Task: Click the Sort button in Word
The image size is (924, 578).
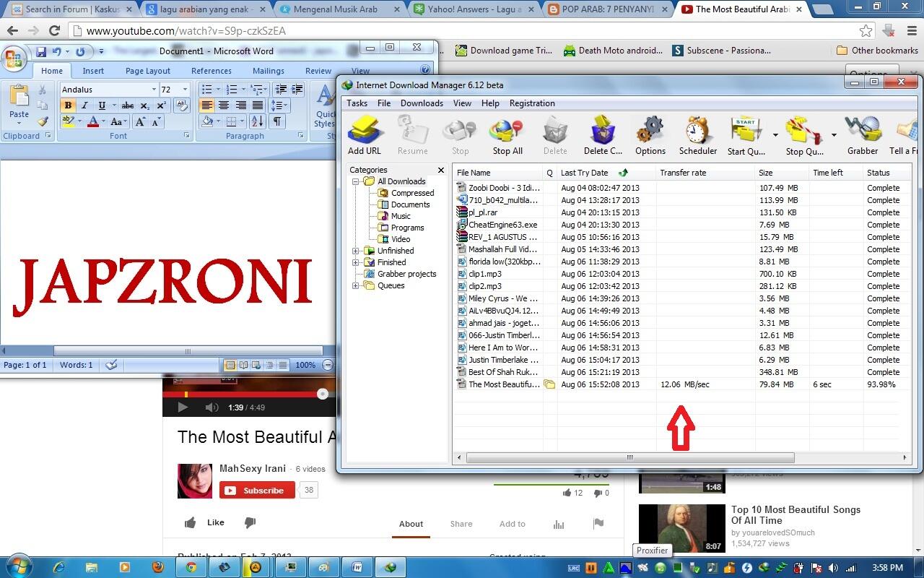Action: click(x=258, y=122)
